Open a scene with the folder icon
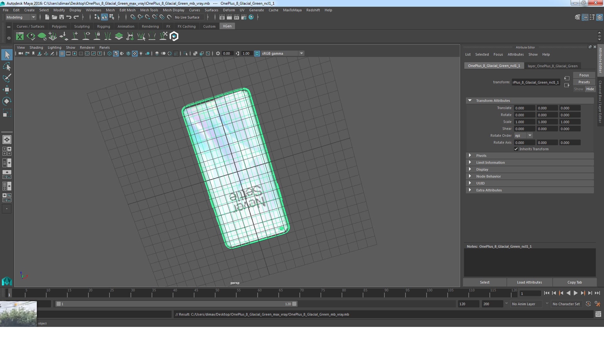 (x=54, y=17)
